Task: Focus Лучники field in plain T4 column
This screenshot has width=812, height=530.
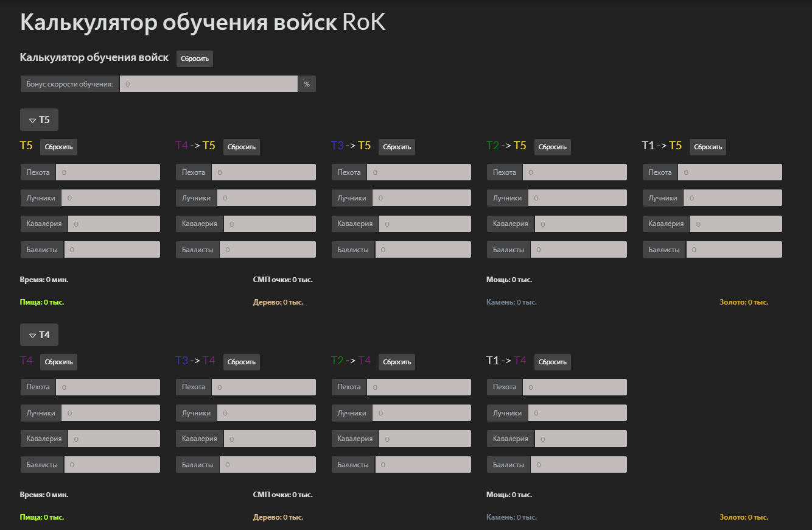Action: click(111, 413)
